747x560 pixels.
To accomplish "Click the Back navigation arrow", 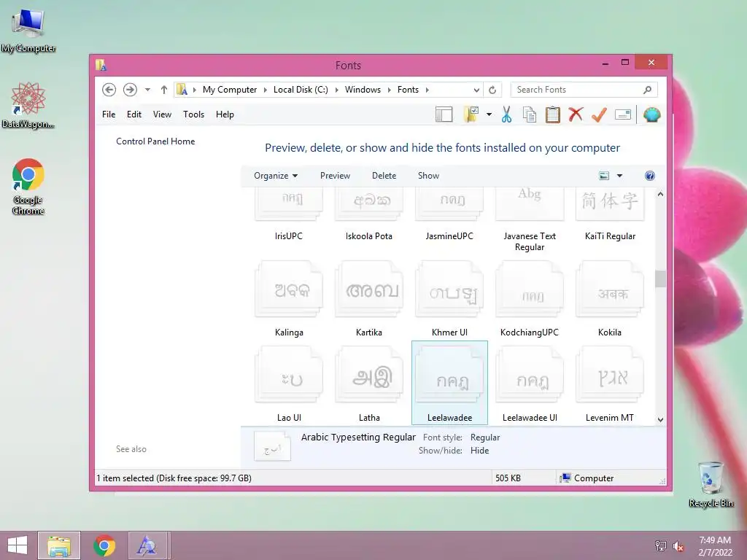I will coord(109,90).
